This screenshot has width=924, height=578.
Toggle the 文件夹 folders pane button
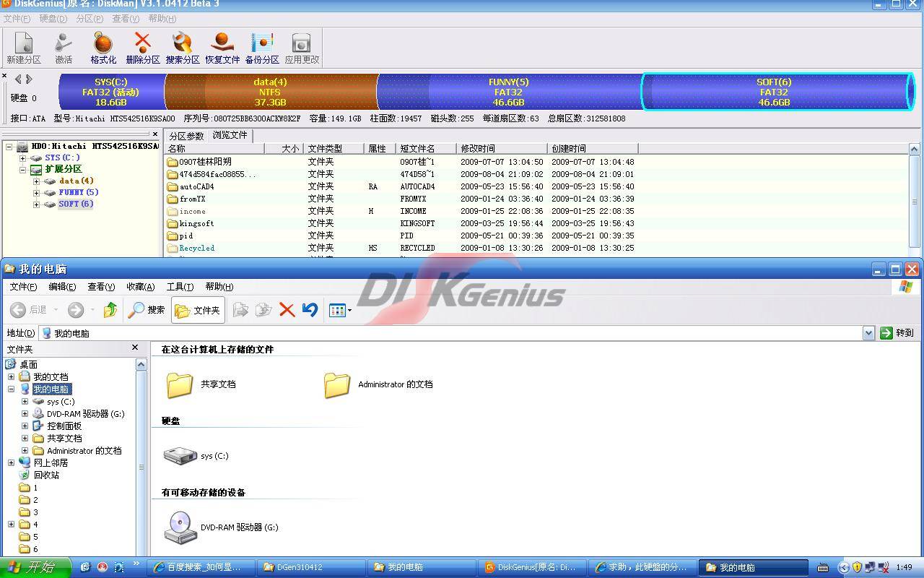pos(198,310)
